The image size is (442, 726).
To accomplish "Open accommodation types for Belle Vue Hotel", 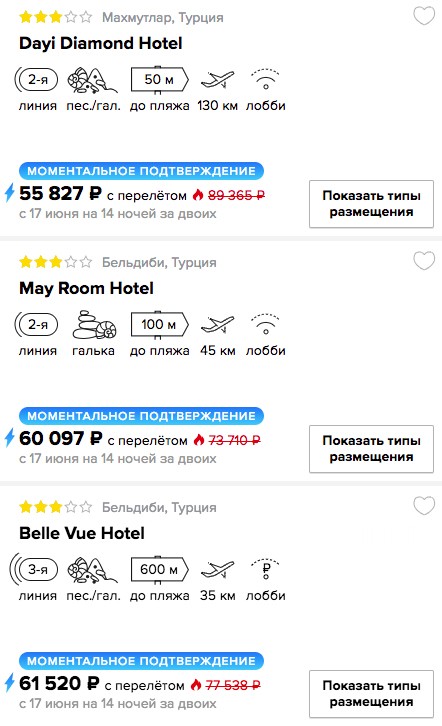I will [371, 694].
